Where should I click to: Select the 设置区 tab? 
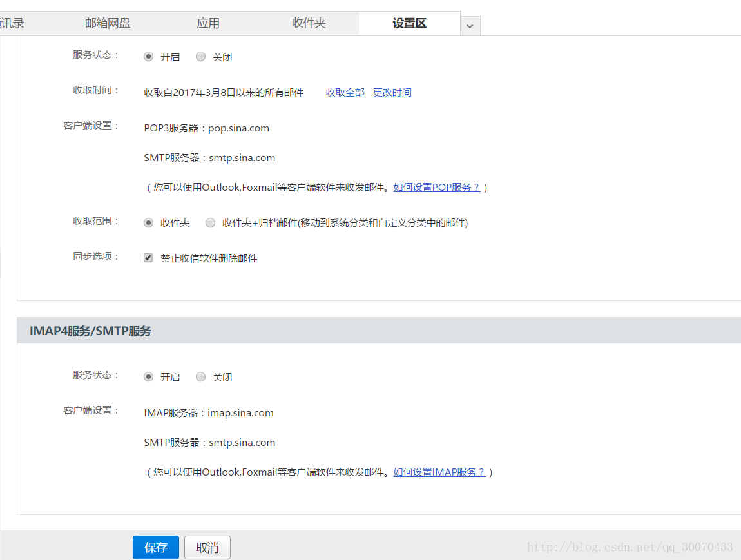pos(409,23)
